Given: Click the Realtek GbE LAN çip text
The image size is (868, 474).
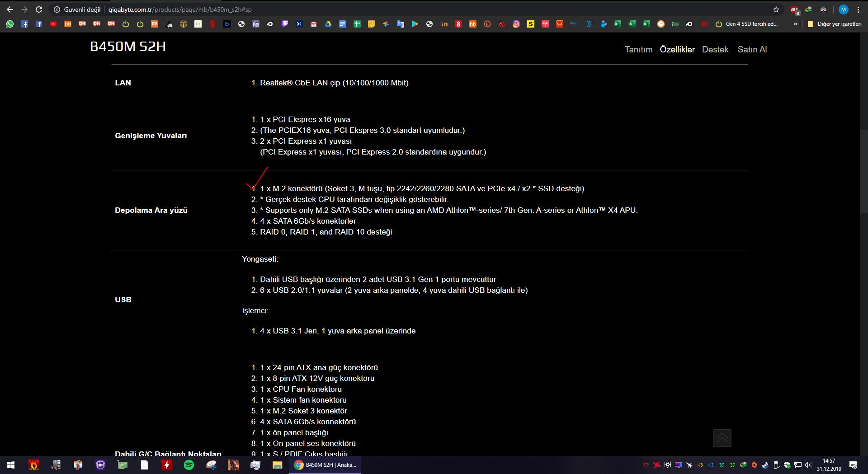Looking at the screenshot, I should (x=334, y=83).
